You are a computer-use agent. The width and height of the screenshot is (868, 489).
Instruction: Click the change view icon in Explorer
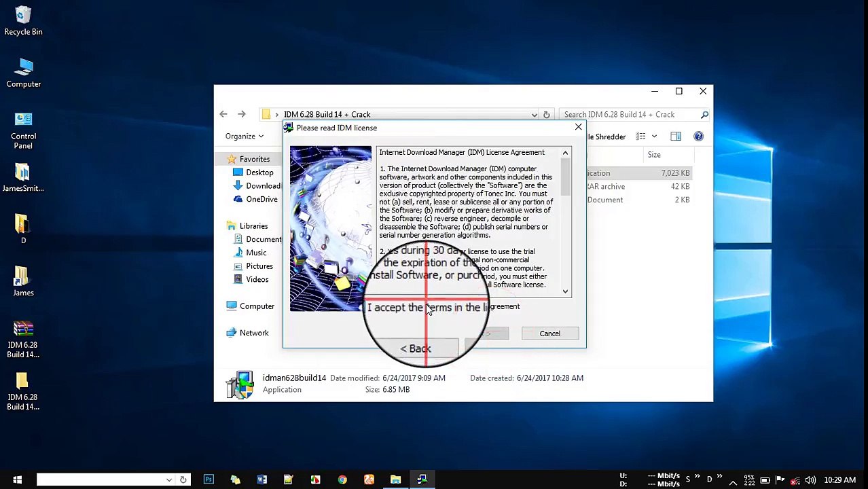[640, 137]
